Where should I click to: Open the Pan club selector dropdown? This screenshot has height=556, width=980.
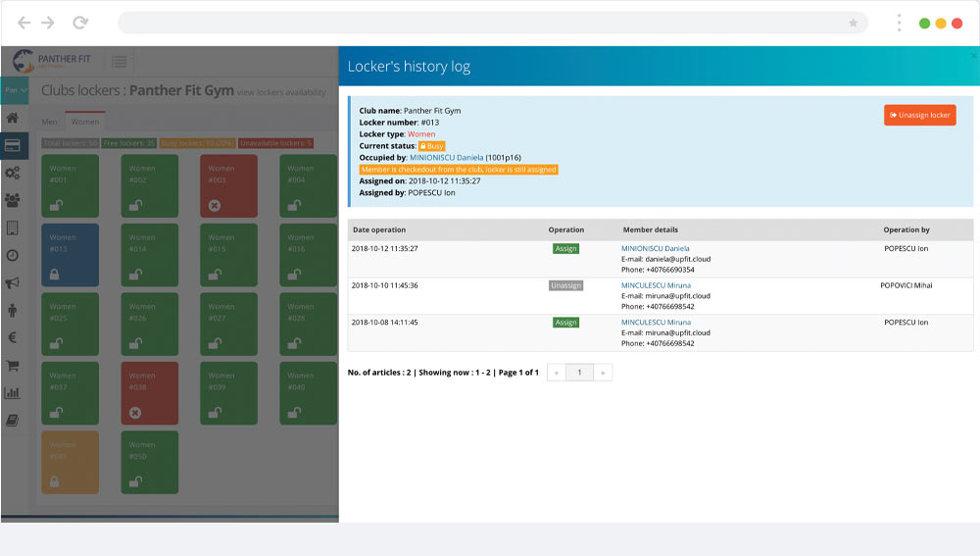click(15, 90)
